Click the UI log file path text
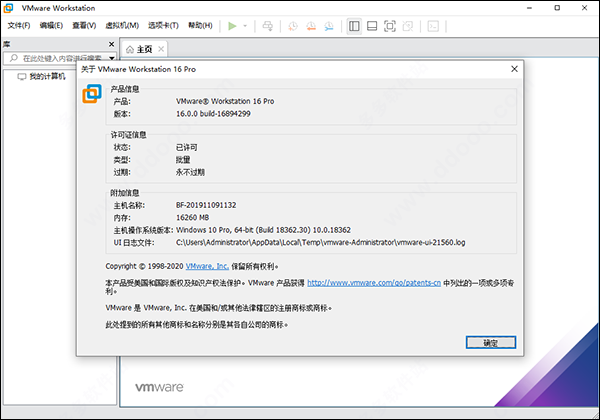Image resolution: width=600 pixels, height=420 pixels. coord(321,243)
